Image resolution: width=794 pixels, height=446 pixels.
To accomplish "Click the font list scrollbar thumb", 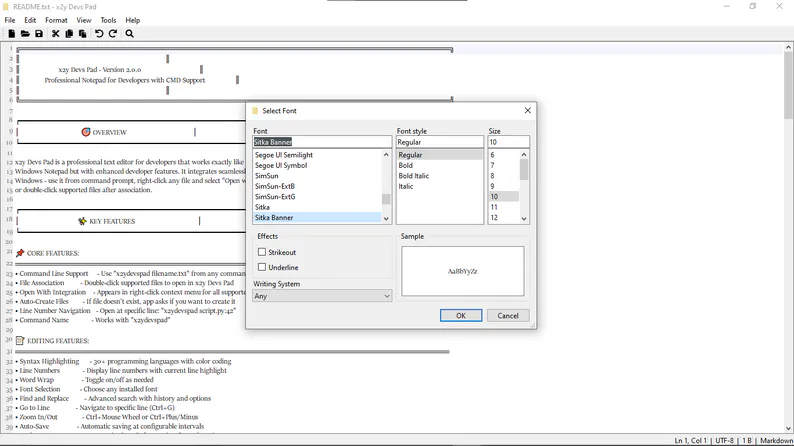I will coord(386,199).
